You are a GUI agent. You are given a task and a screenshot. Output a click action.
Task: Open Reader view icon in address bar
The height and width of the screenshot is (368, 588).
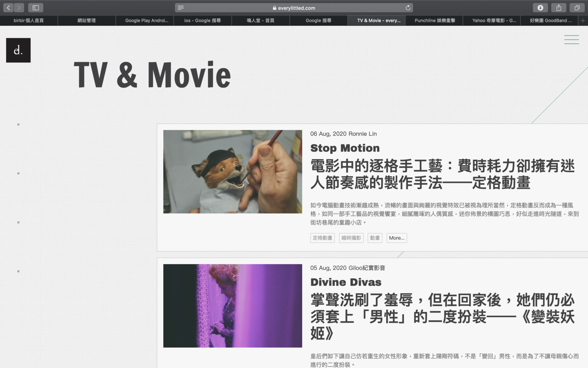[180, 8]
